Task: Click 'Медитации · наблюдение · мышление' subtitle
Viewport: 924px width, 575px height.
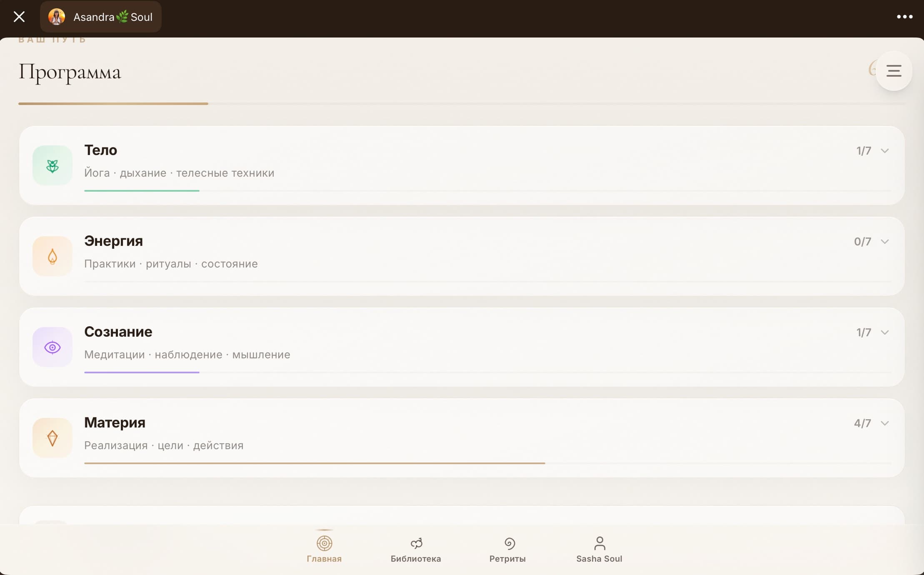Action: (187, 355)
